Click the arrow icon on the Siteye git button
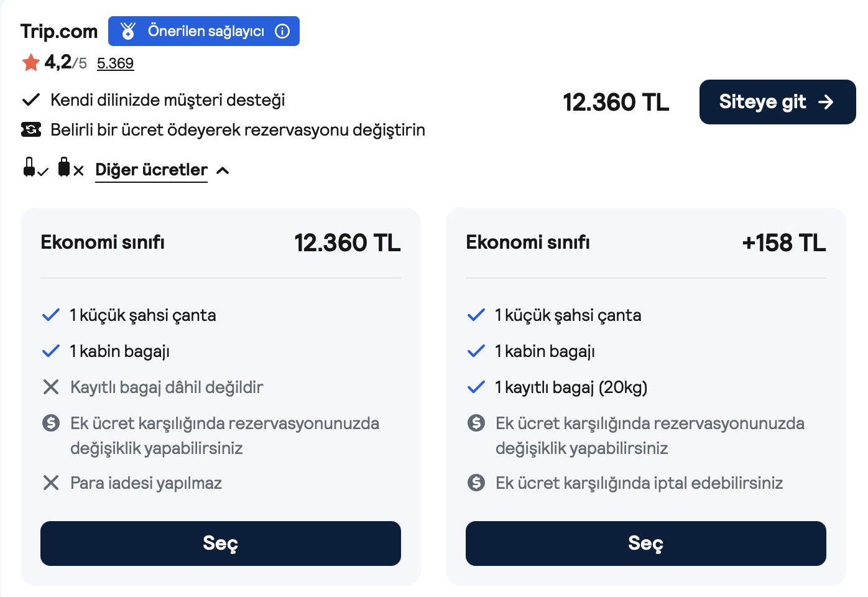This screenshot has height=597, width=868. pos(826,102)
